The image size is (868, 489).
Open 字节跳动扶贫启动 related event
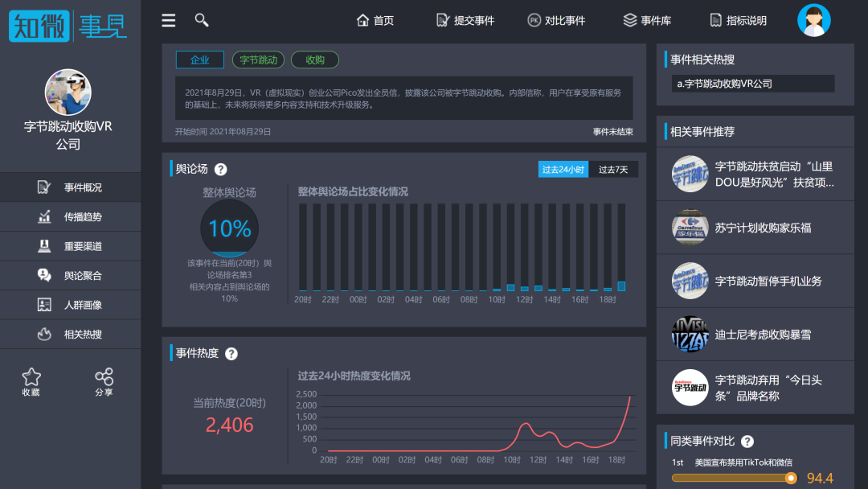click(x=755, y=174)
